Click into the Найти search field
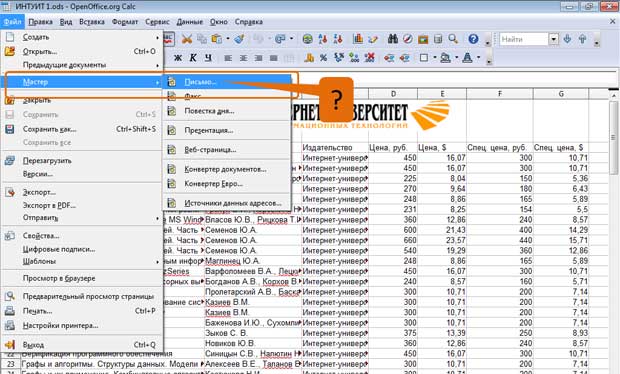The width and height of the screenshot is (620, 374). point(524,39)
